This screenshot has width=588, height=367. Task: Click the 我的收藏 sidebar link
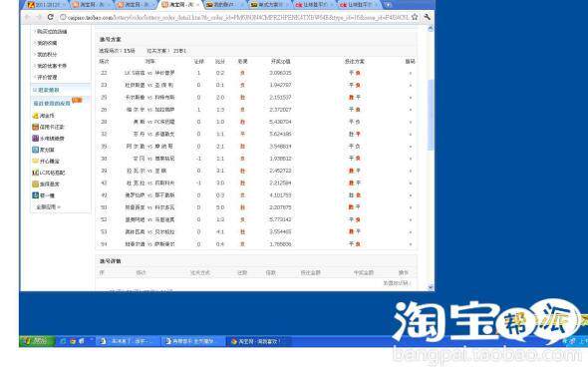tap(46, 43)
